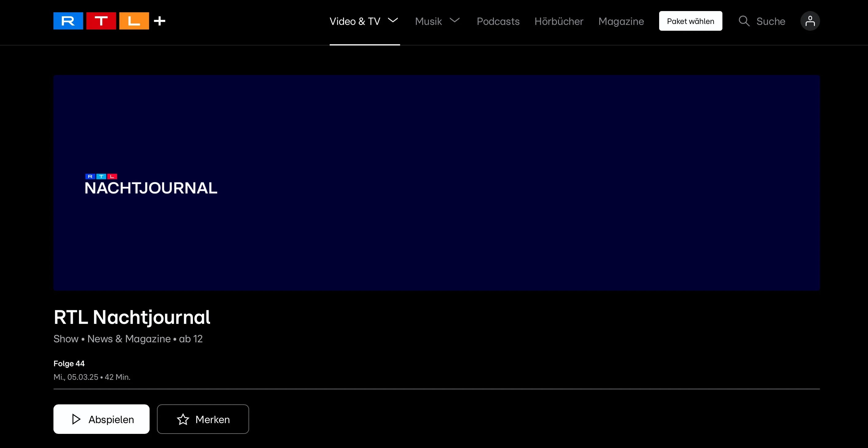
Task: Click the RTL Nachtjournal title heading
Action: pos(132,317)
